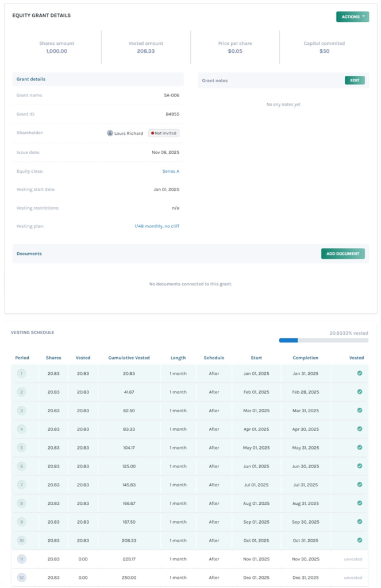Click cumulative vested value 41.67

pyautogui.click(x=129, y=392)
